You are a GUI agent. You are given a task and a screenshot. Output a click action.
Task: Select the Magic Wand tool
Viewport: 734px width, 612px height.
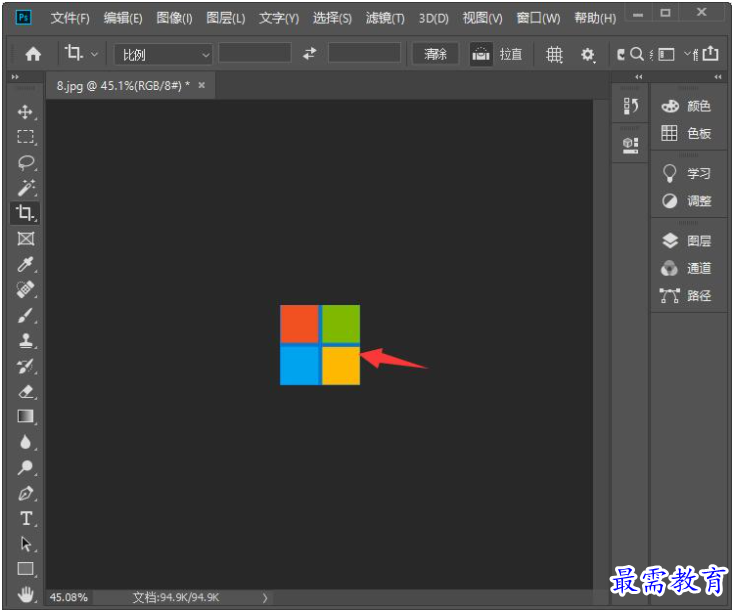click(x=25, y=188)
